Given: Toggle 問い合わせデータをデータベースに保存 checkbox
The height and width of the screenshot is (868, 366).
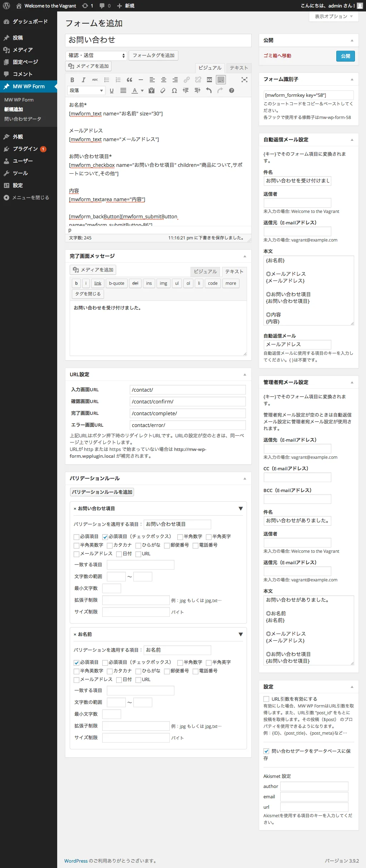Looking at the screenshot, I should [266, 751].
